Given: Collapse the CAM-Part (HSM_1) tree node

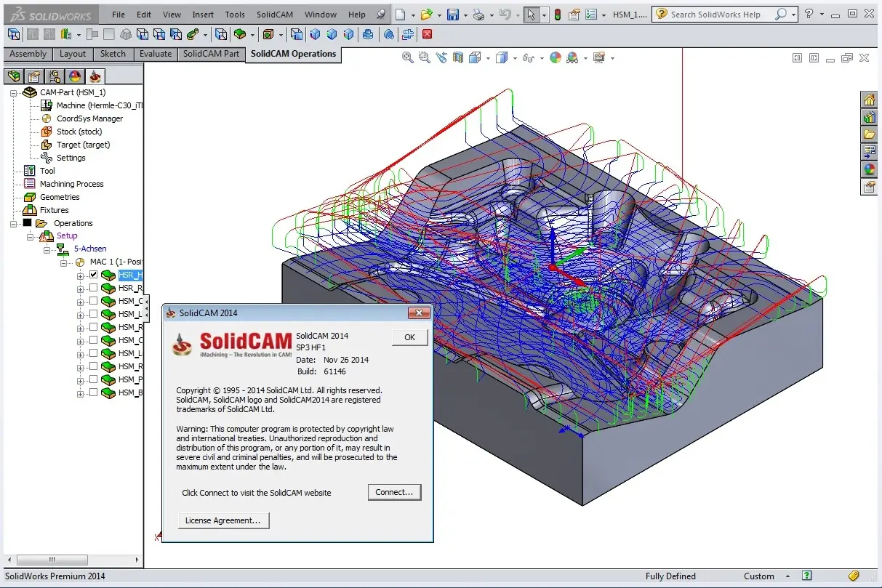Looking at the screenshot, I should [x=13, y=93].
